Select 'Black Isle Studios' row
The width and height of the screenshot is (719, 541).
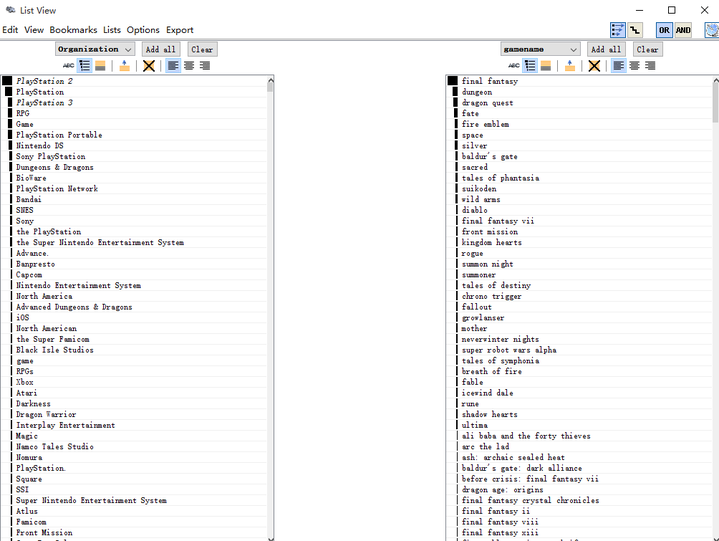click(x=134, y=350)
